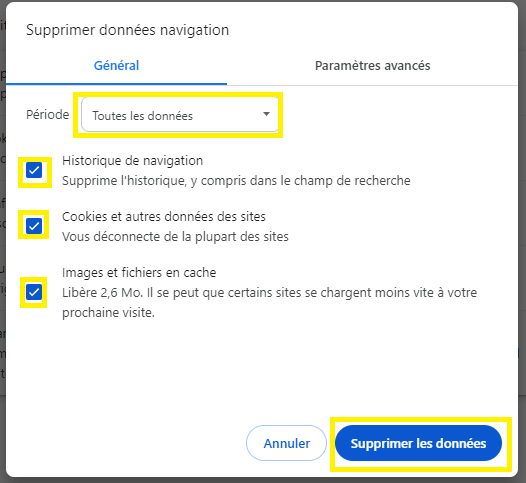526x483 pixels.
Task: Uncheck the Historique de navigation checkbox
Action: [x=34, y=170]
